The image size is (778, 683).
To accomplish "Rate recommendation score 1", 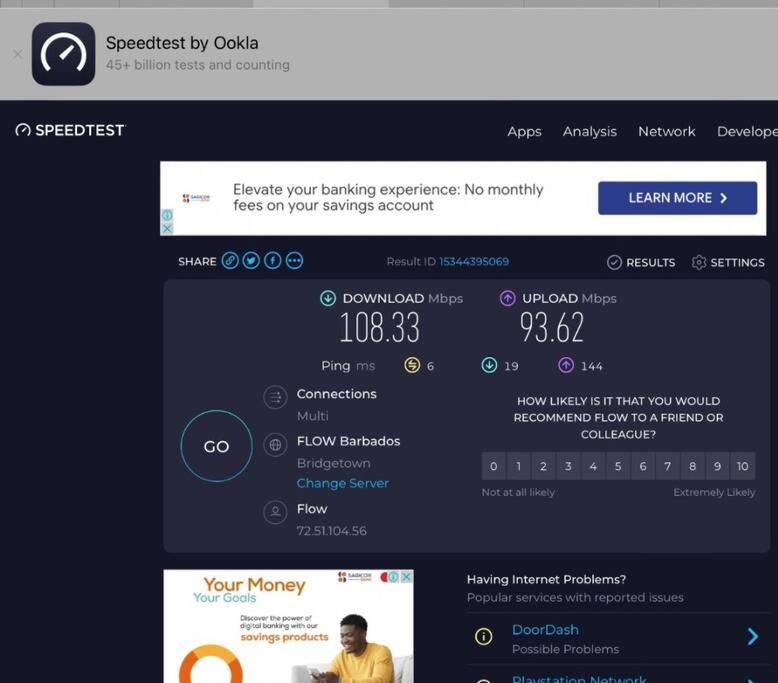I will 519,466.
